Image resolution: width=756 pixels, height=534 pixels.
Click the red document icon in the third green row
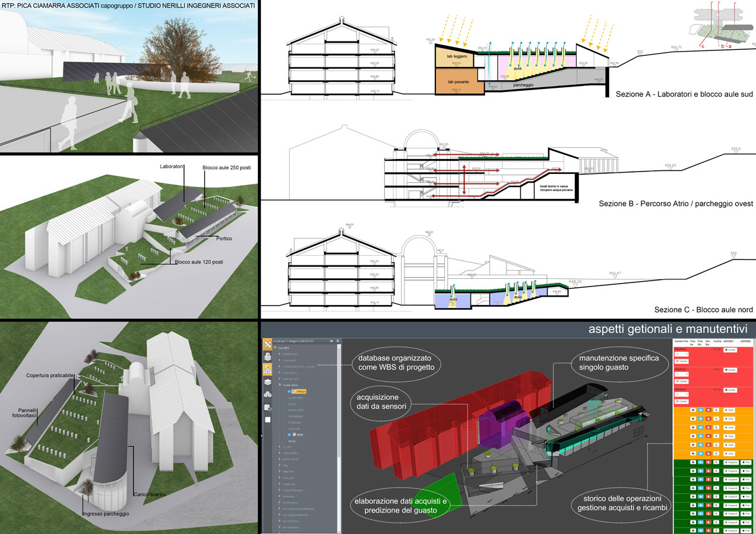[708, 479]
